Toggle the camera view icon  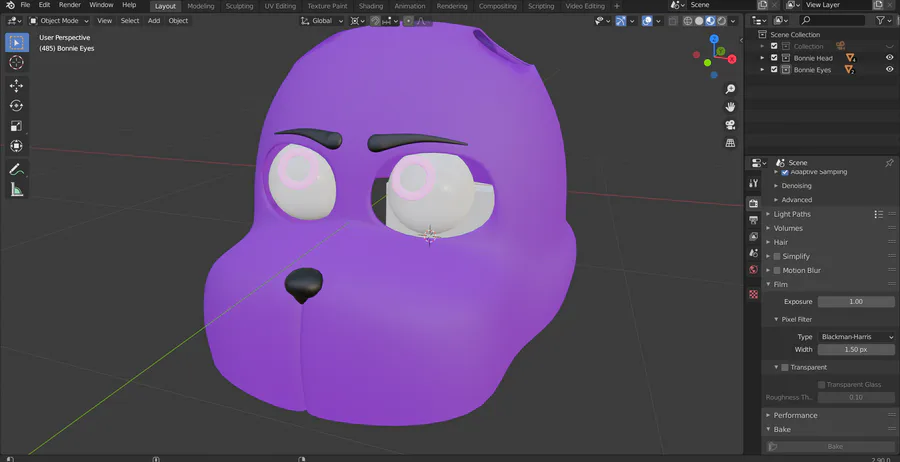tap(730, 125)
